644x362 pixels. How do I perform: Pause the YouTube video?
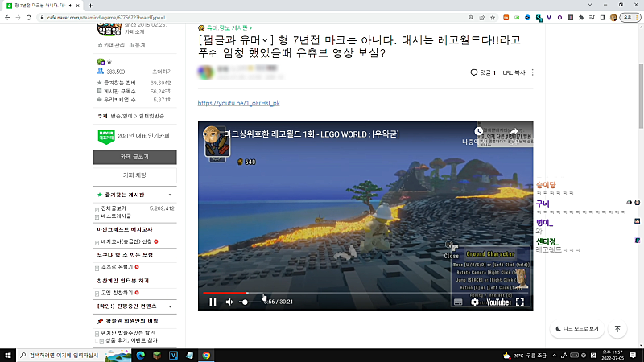click(x=213, y=302)
